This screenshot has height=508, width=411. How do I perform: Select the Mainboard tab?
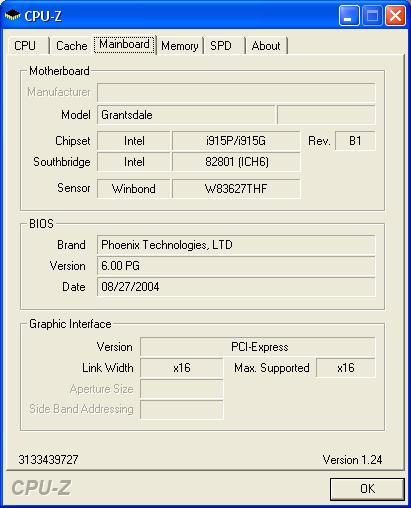tap(124, 44)
